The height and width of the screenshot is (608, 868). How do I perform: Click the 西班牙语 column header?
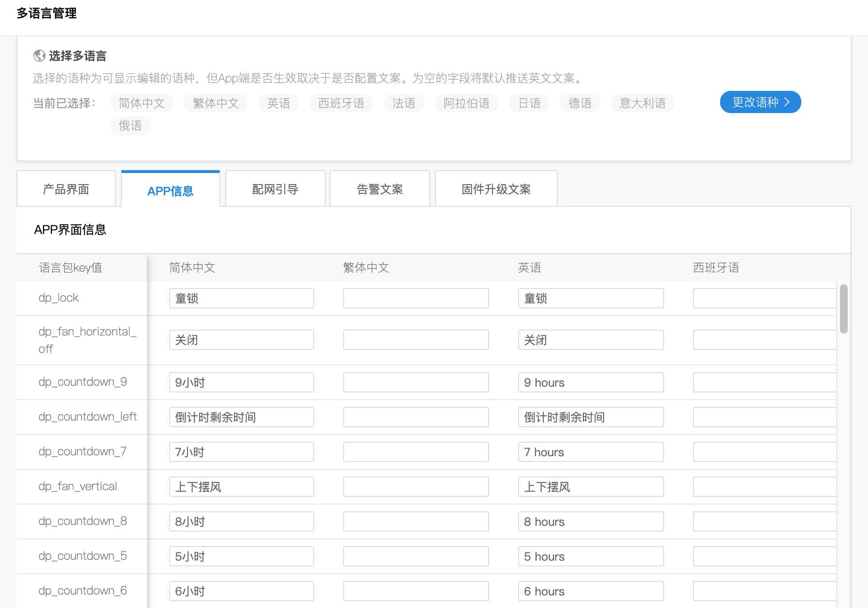[x=716, y=267]
